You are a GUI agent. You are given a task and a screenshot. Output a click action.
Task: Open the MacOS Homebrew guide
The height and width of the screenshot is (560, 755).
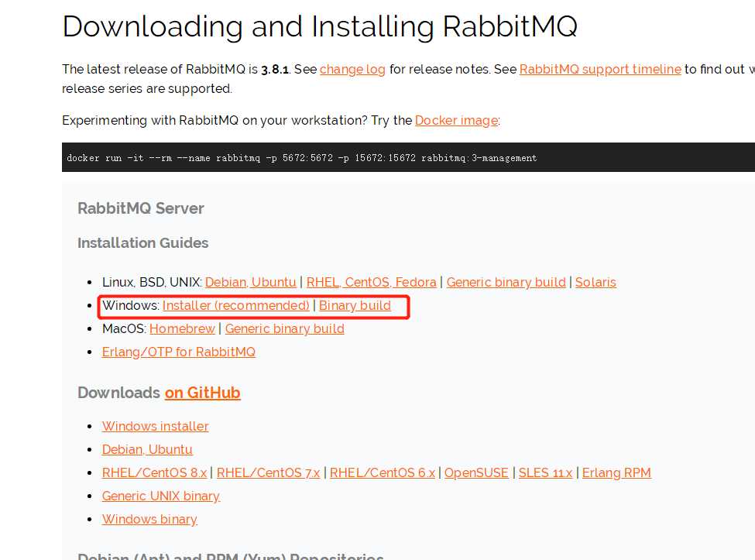coord(182,329)
